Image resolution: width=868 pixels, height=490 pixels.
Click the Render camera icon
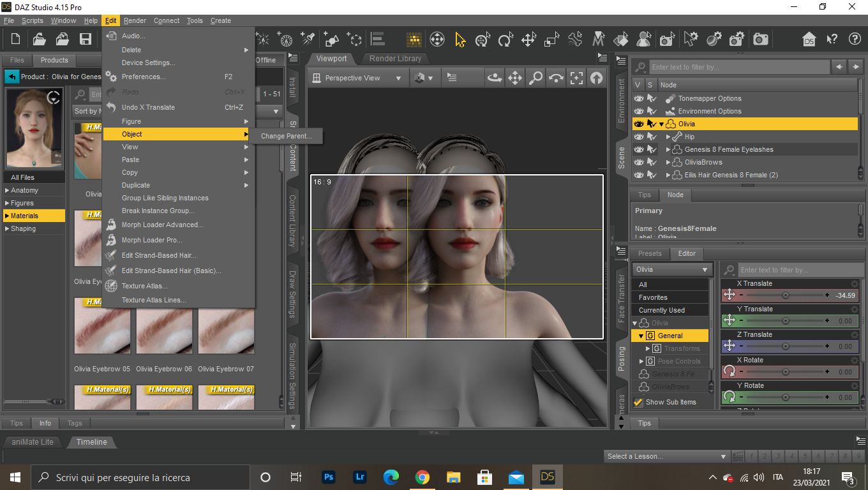[760, 40]
